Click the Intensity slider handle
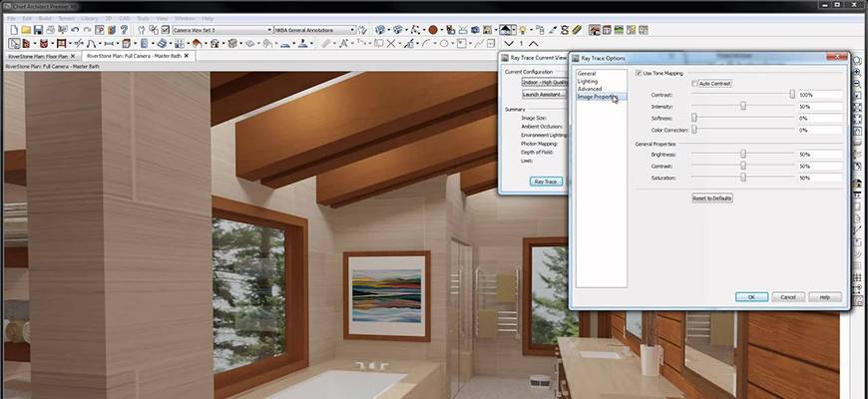Screen dimensions: 868x399 pyautogui.click(x=743, y=106)
